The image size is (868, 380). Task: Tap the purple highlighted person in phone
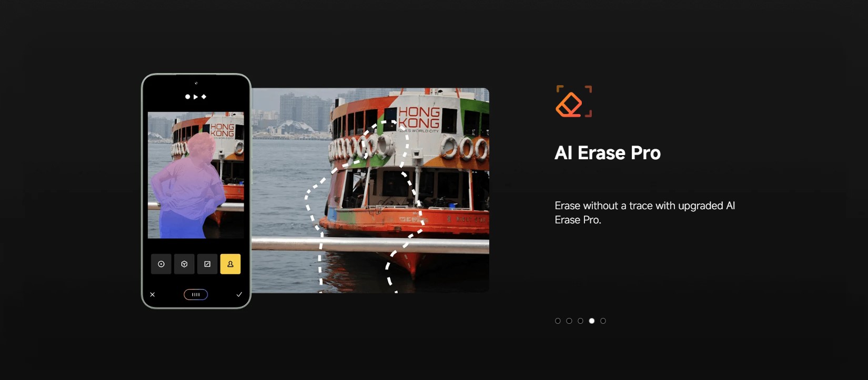pyautogui.click(x=187, y=187)
